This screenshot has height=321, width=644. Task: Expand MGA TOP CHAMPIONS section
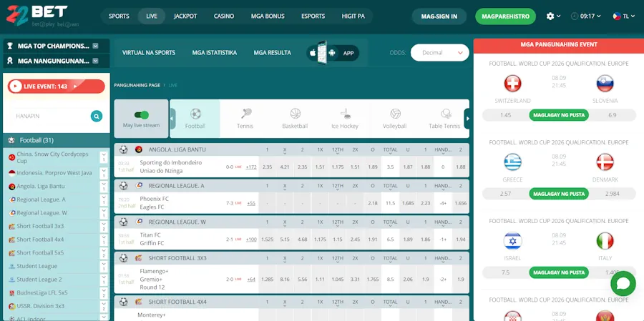[x=95, y=46]
